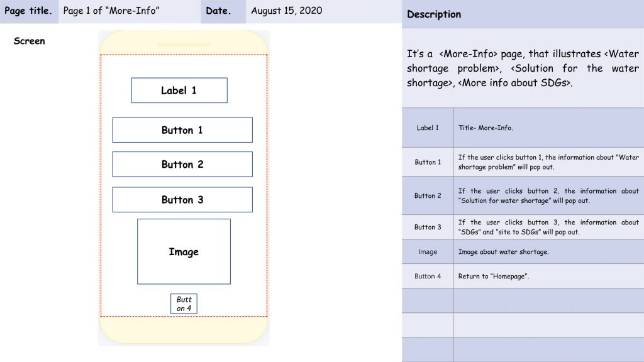
Task: Click Button 3 in the phone wireframe
Action: (182, 199)
